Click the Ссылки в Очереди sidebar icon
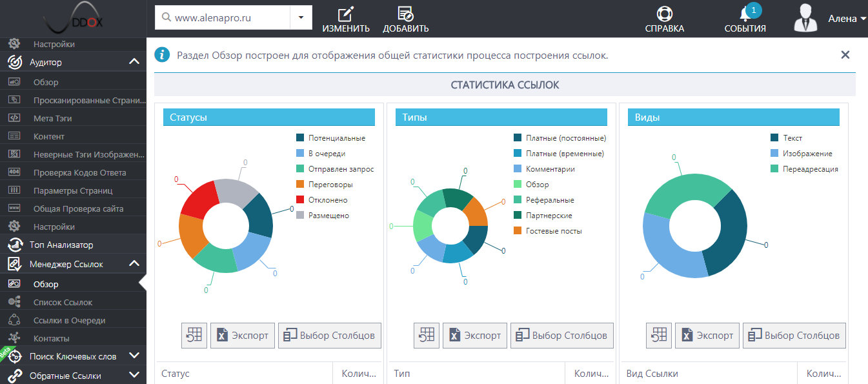Viewport: 868px width, 384px height. (14, 320)
